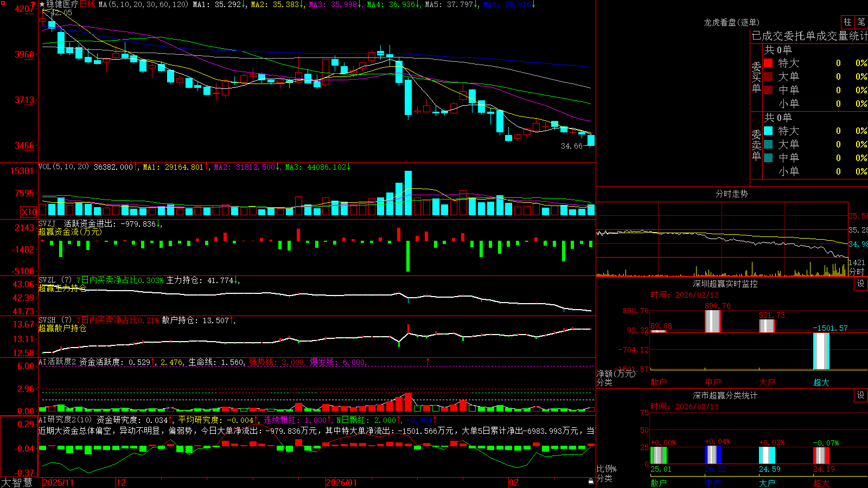The image size is (868, 488).
Task: Click the red arrow marker in AI活跃度2 panel
Action: pyautogui.click(x=428, y=361)
